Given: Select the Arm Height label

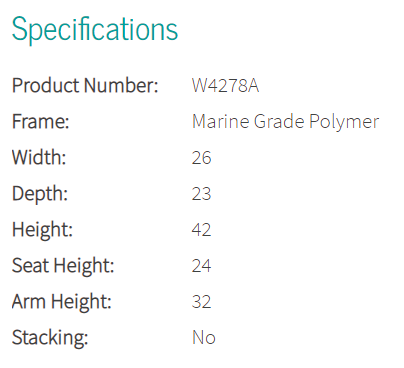Looking at the screenshot, I should tap(62, 302).
